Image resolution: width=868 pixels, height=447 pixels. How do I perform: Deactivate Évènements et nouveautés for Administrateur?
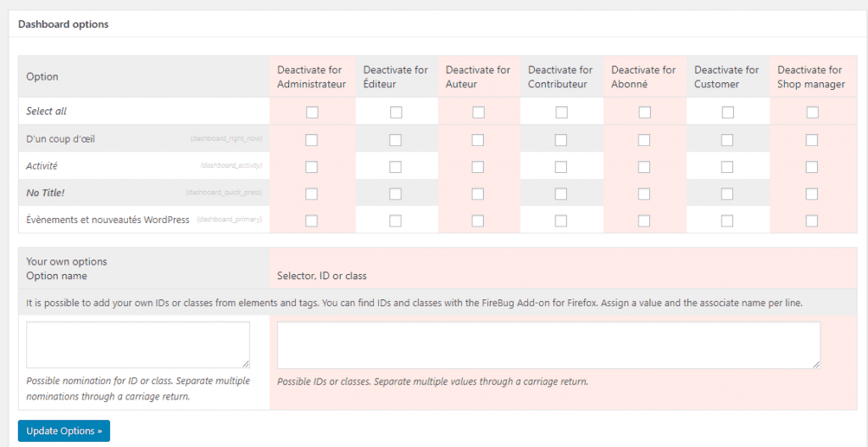coord(312,221)
